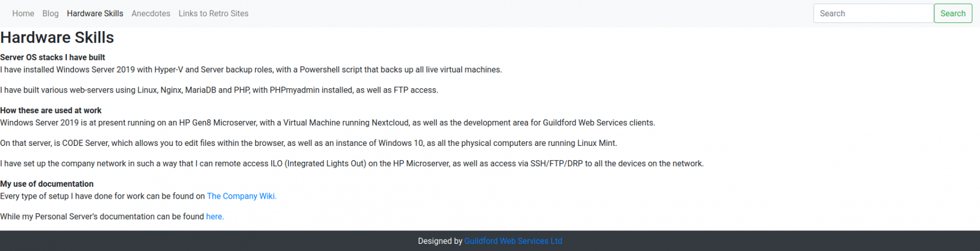Focus the Search text field
Image resolution: width=980 pixels, height=251 pixels.
coord(873,14)
